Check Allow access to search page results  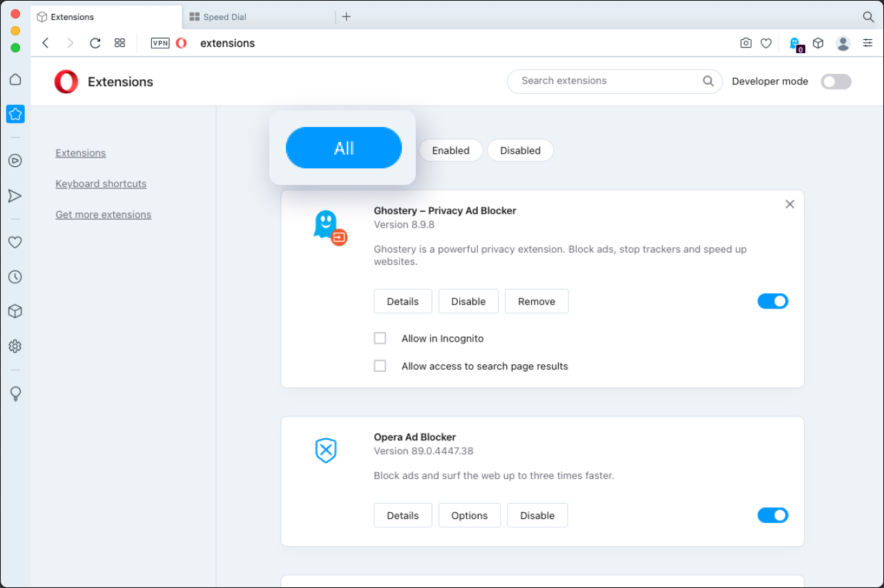tap(380, 366)
